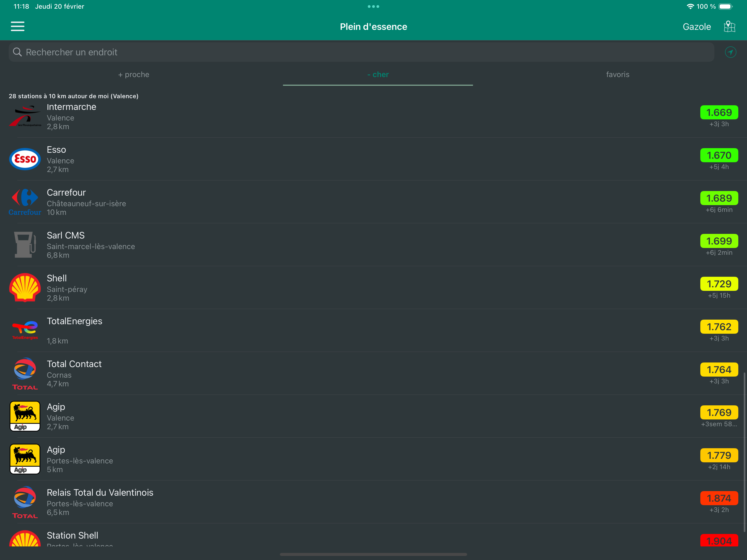
Task: Tap the battery status icon
Action: 725,7
